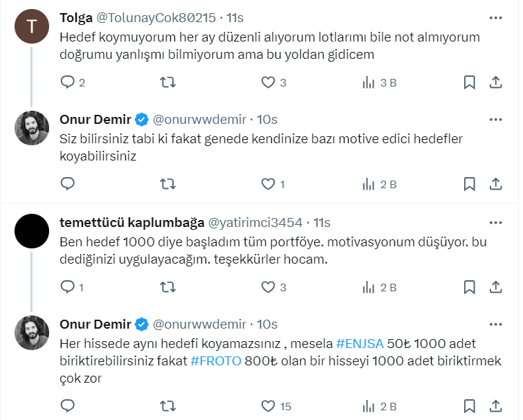
Task: Like Onur Demir's tweet with 15 likes
Action: [x=268, y=405]
